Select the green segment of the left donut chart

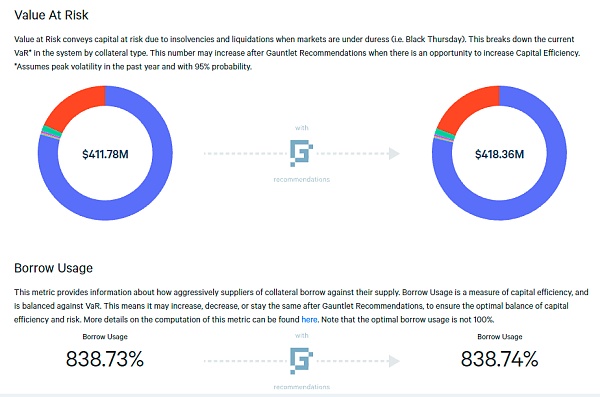coord(52,131)
